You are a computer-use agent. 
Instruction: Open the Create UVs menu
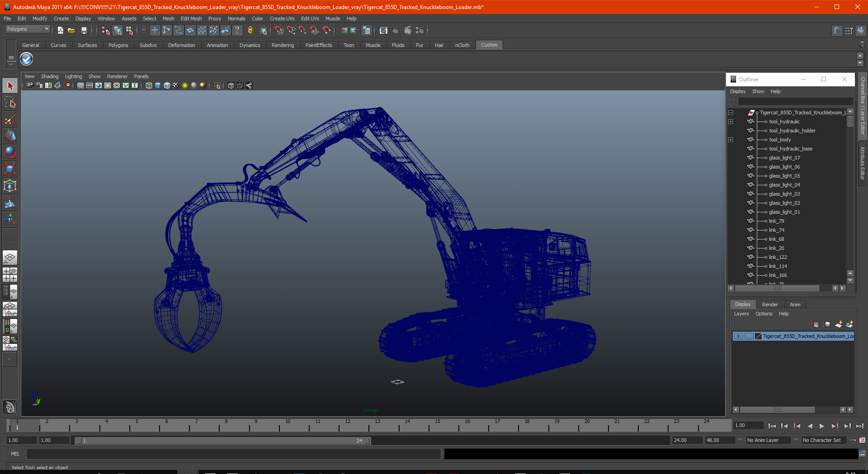click(282, 19)
